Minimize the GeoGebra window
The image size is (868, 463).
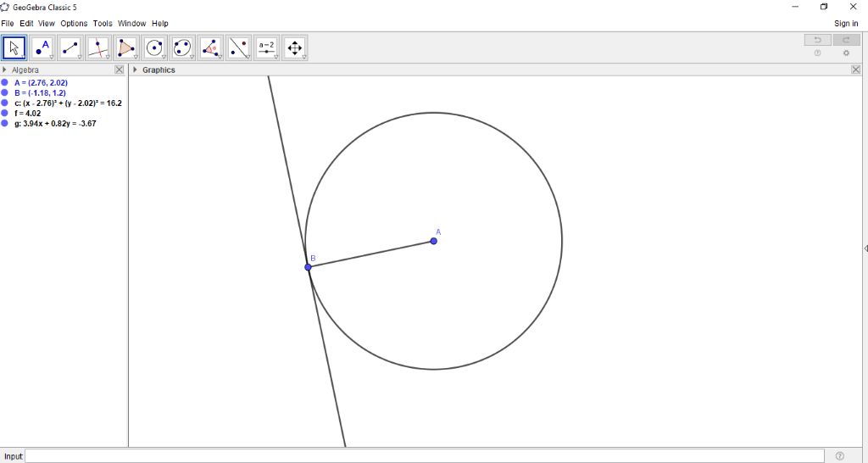coord(795,7)
